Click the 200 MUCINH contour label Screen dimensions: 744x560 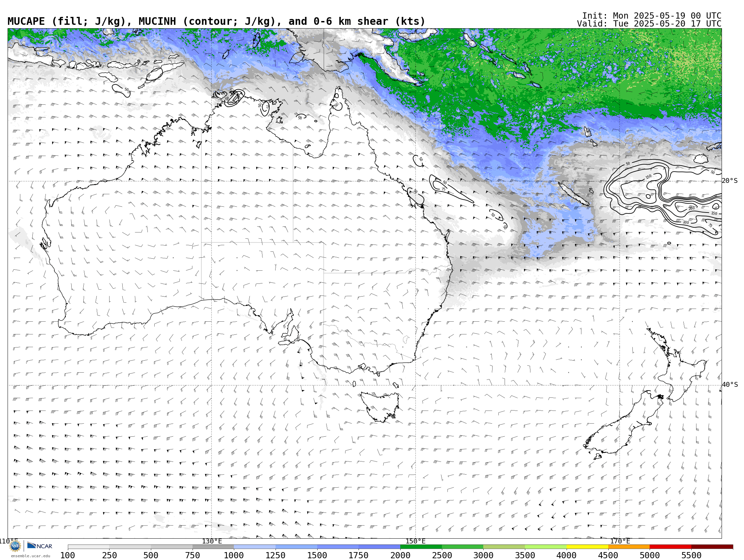tap(691, 208)
